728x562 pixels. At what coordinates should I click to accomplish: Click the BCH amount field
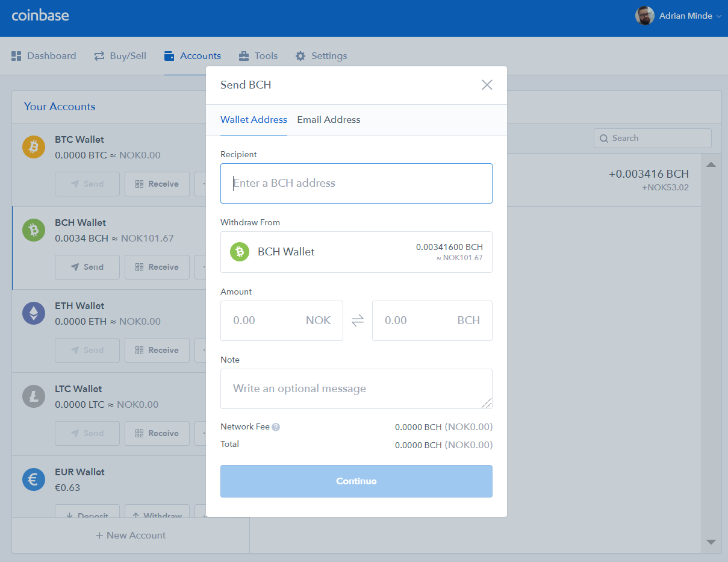pyautogui.click(x=432, y=320)
